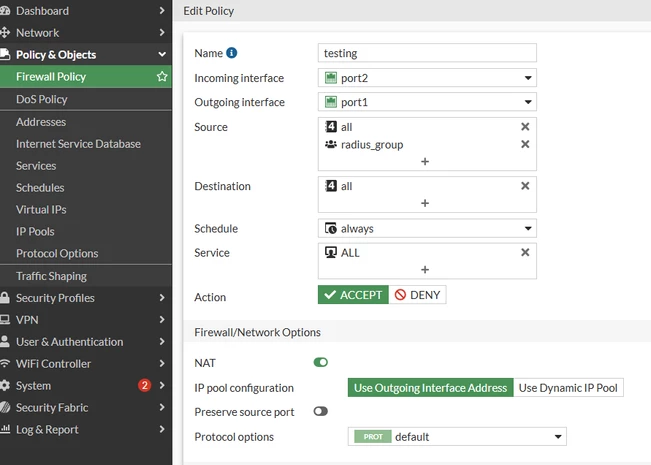Expand the Security Fabric chevron

[162, 407]
